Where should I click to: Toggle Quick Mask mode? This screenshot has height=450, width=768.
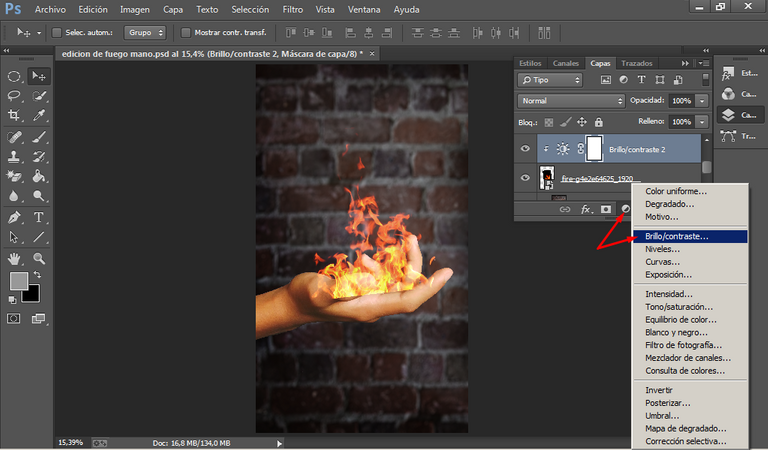pyautogui.click(x=14, y=319)
